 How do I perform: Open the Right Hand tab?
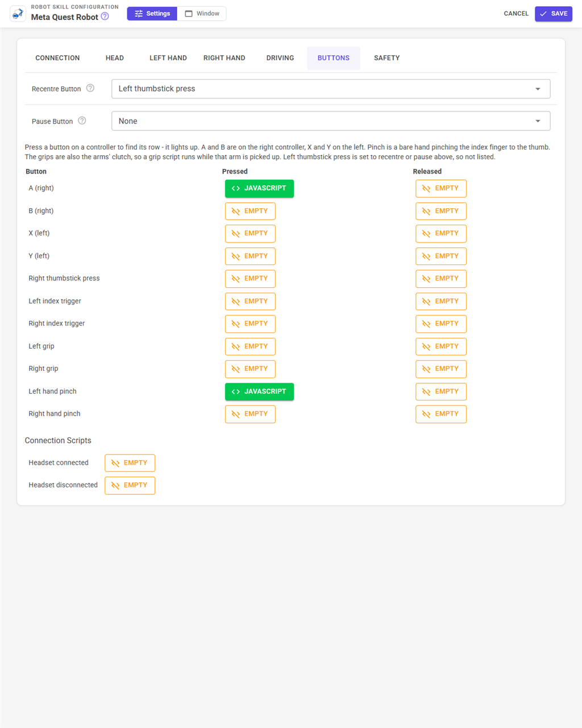tap(225, 58)
